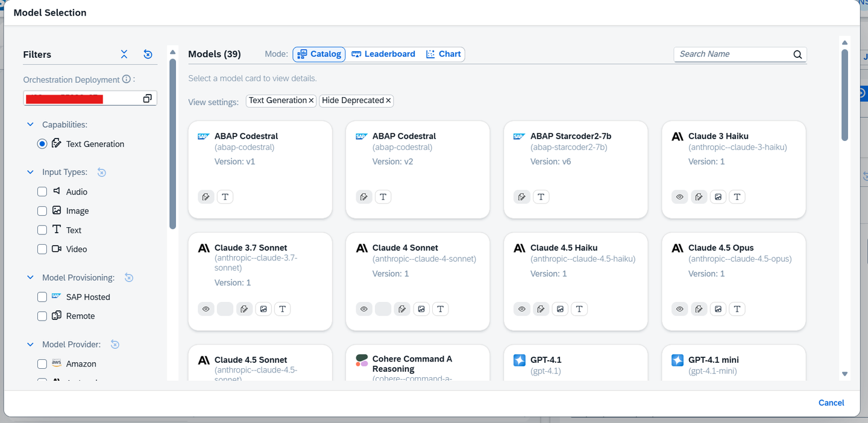Select the Claude 4.5 Opus card title
Screen dimensions: 868x423
[x=721, y=248]
